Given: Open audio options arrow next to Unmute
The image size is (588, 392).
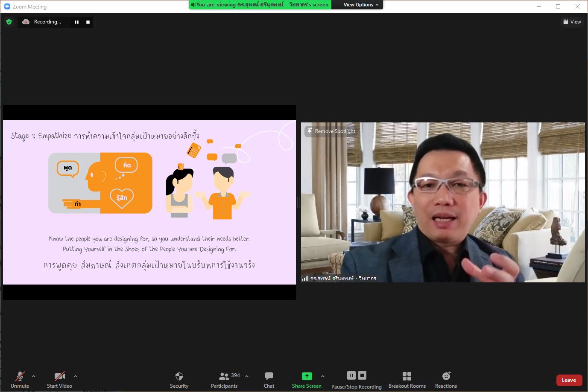Looking at the screenshot, I should pyautogui.click(x=34, y=376).
